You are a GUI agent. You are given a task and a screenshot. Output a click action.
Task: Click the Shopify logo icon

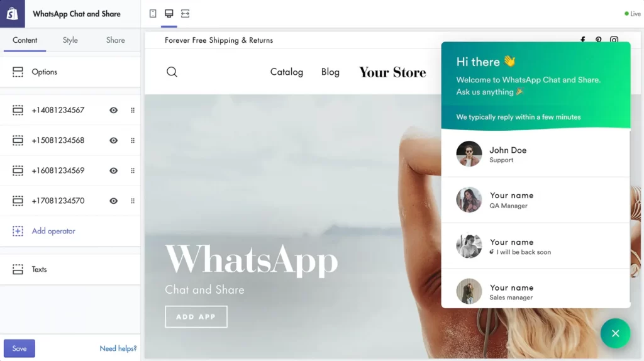click(x=13, y=14)
